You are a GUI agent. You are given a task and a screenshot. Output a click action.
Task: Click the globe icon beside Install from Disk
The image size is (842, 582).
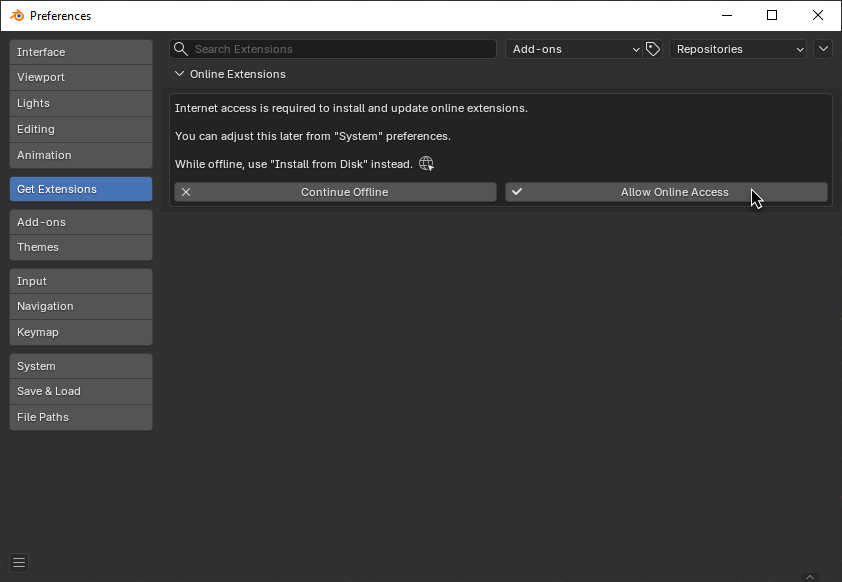coord(426,164)
